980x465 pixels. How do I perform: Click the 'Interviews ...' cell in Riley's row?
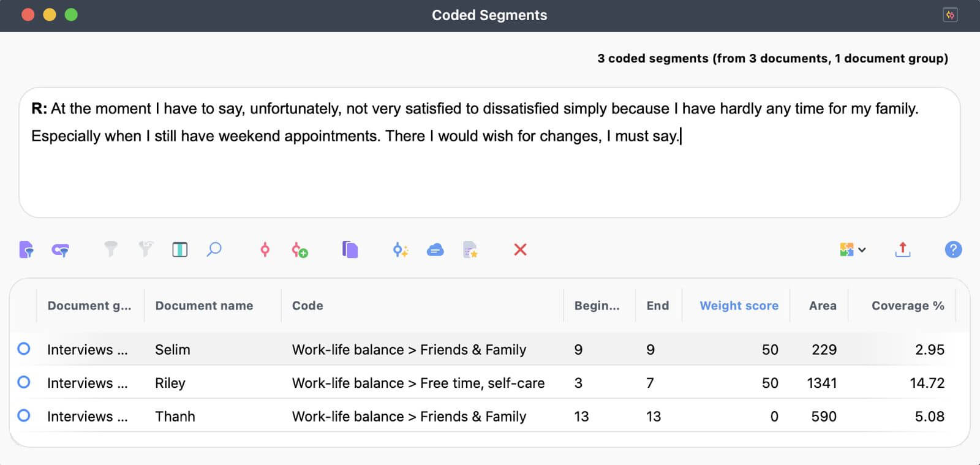[x=88, y=383]
